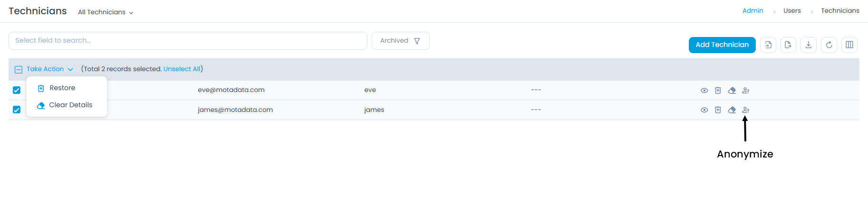Viewport: 868px width, 203px height.
Task: Click the import technicians icon
Action: 768,45
